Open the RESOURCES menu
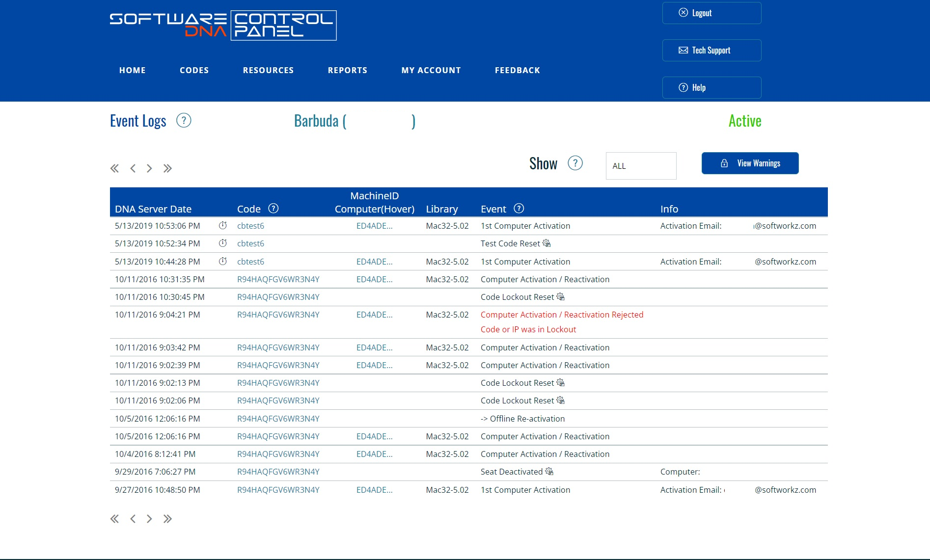This screenshot has height=560, width=930. [x=268, y=70]
